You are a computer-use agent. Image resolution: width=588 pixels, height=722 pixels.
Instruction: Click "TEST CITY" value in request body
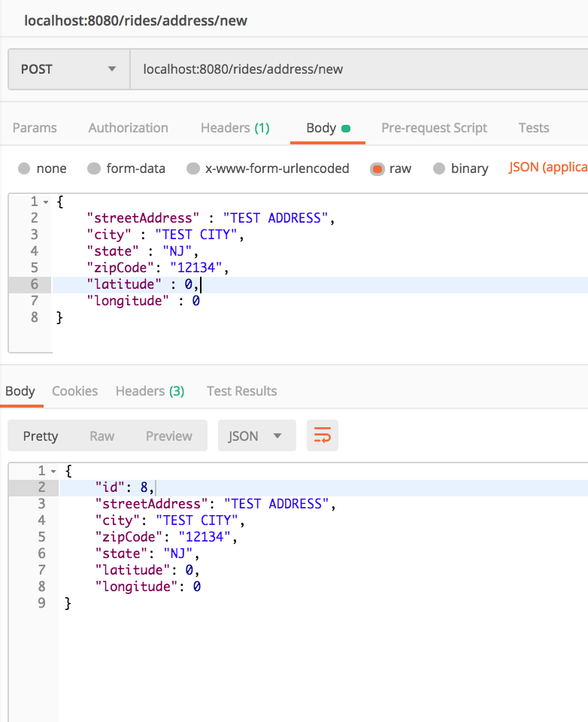(196, 235)
